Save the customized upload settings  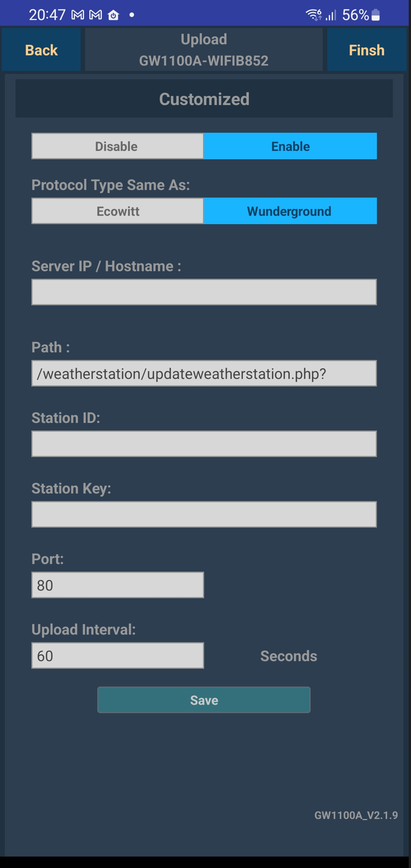point(204,700)
